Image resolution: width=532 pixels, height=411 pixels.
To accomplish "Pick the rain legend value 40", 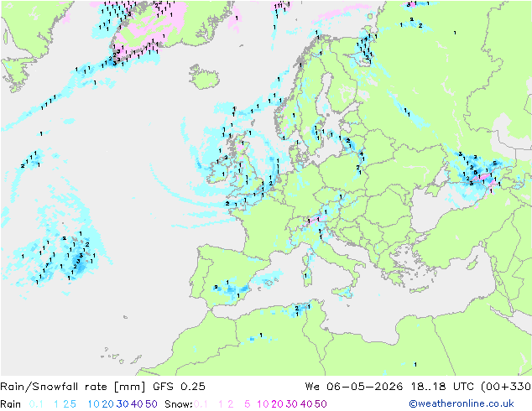I will tap(137, 404).
